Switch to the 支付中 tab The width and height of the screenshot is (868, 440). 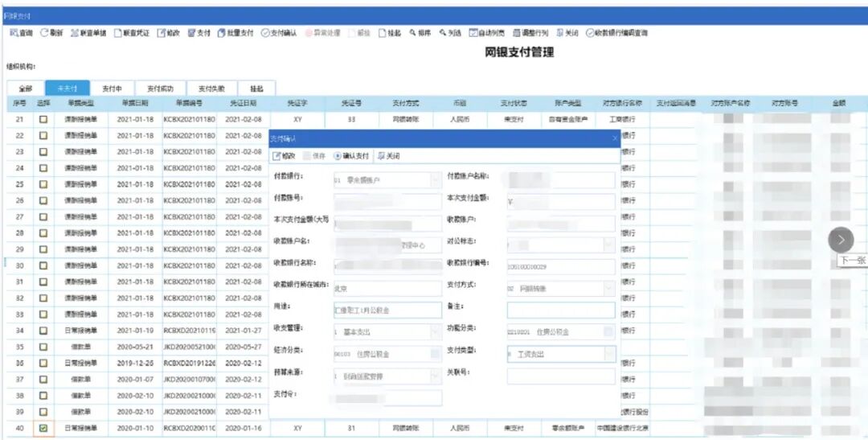point(113,88)
